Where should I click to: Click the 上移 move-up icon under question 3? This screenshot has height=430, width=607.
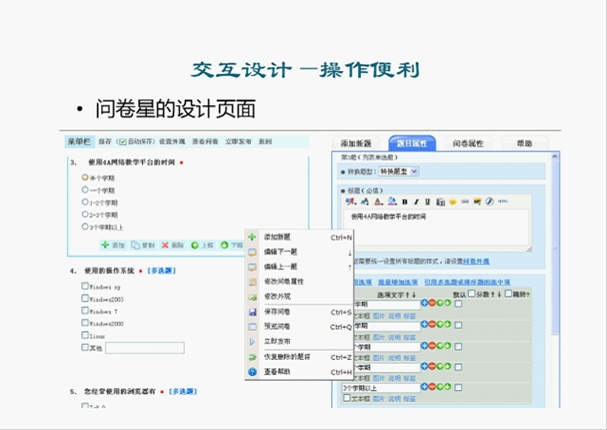(195, 245)
